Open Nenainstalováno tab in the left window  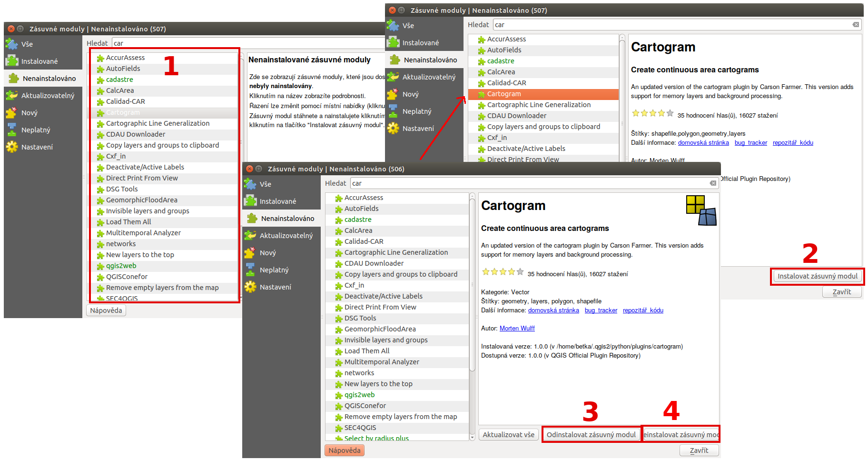click(x=43, y=78)
